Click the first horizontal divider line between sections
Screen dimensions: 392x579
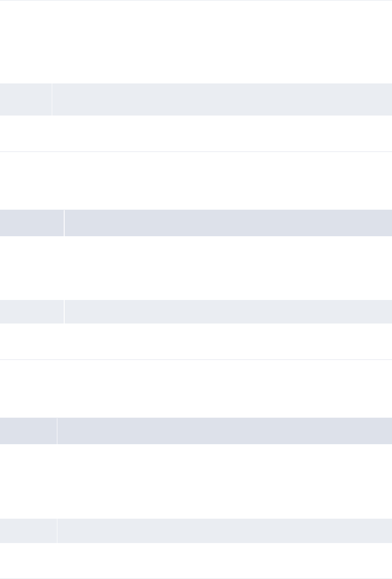click(x=196, y=151)
